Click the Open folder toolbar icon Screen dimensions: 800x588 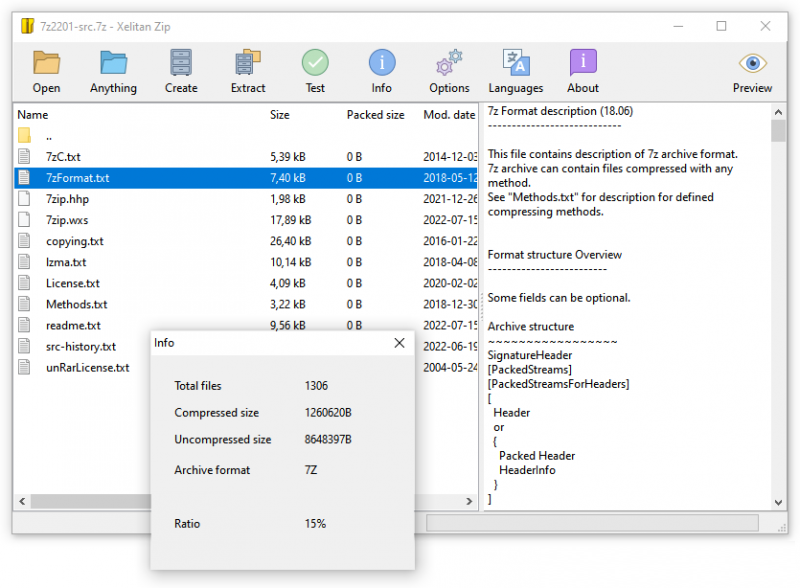(x=46, y=63)
